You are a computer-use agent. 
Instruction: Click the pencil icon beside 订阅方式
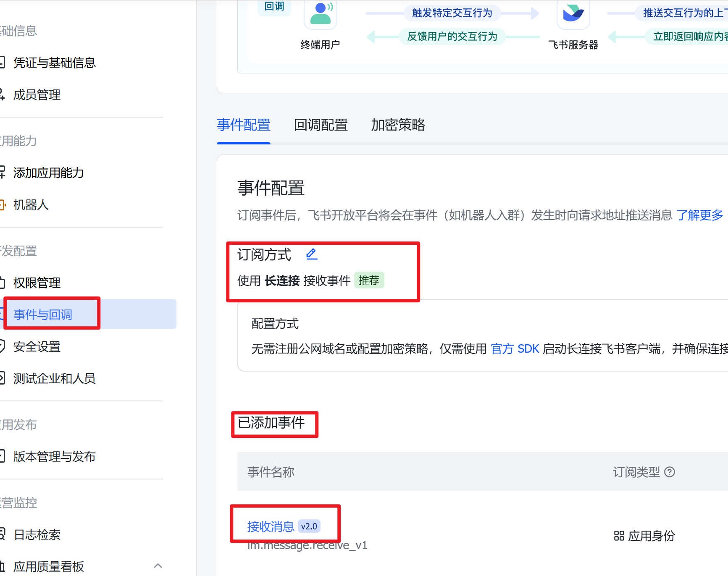pos(312,254)
